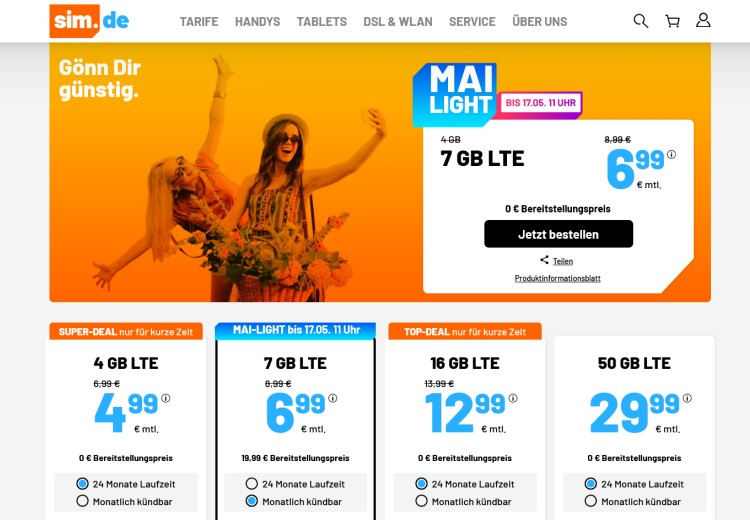This screenshot has width=750, height=520.
Task: Open the SERVICE menu
Action: 472,22
